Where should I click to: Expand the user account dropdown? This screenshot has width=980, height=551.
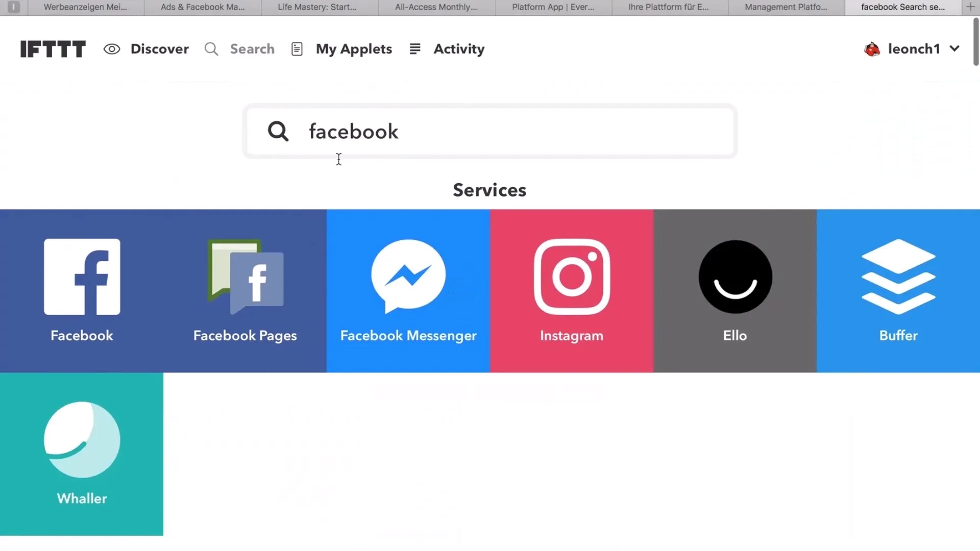(913, 48)
